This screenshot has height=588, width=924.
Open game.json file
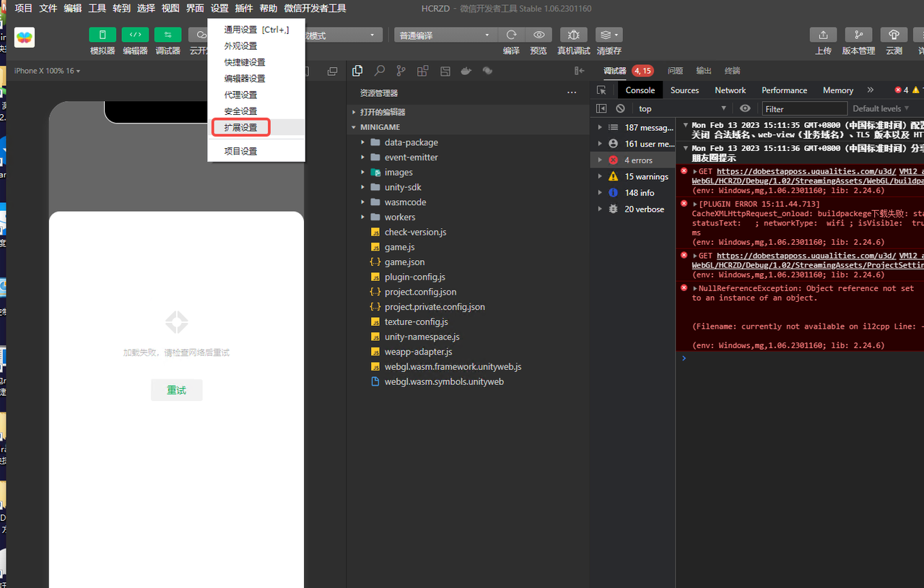(468, 261)
